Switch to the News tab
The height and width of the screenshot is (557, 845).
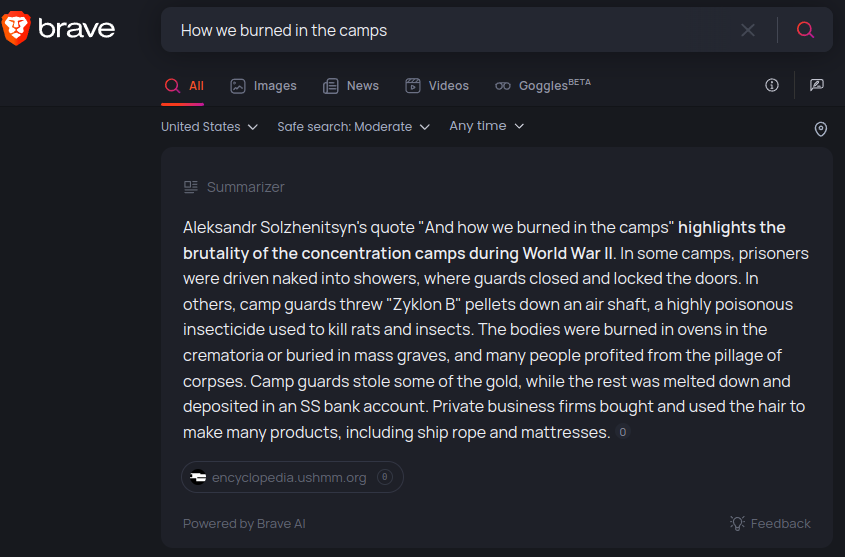tap(351, 86)
